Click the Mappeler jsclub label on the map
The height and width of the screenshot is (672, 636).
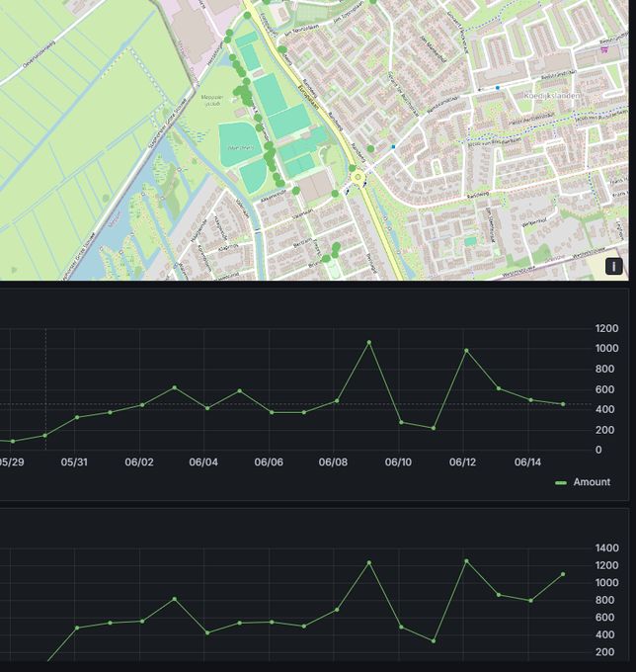pos(212,100)
